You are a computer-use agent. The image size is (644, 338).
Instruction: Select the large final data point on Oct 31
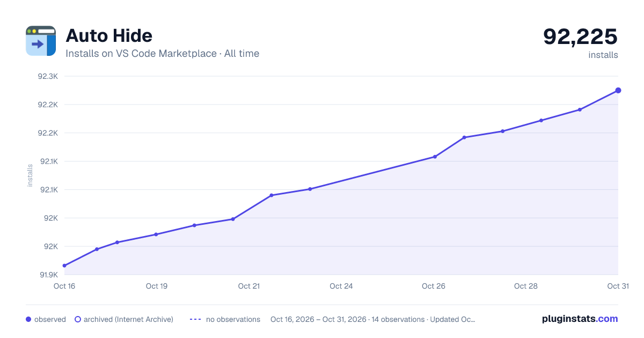(618, 90)
